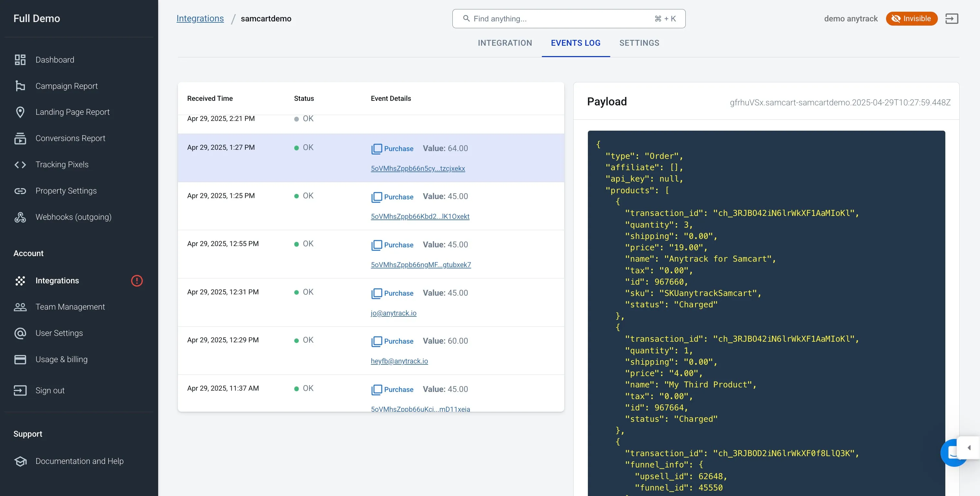
Task: Click the Integrations dots icon
Action: (20, 281)
